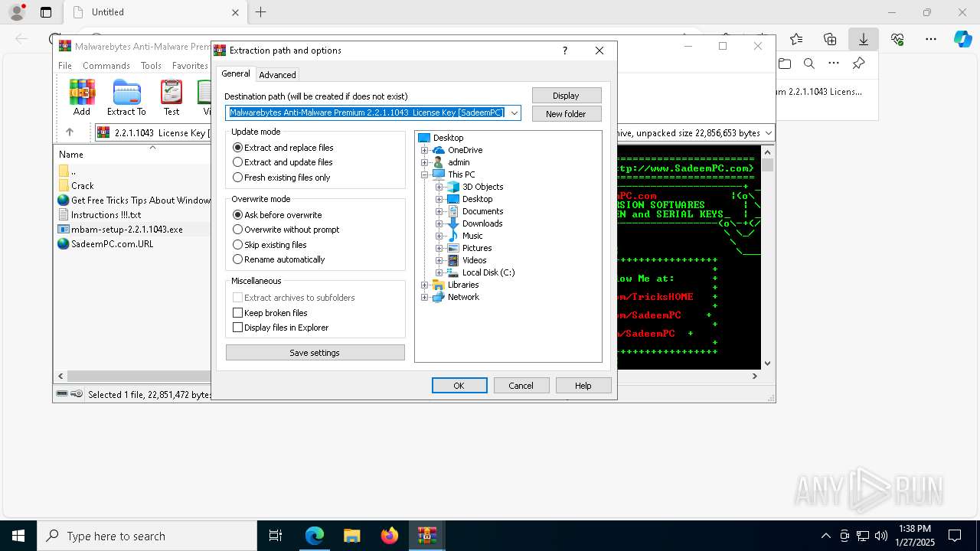Open Edge profile avatar

(17, 12)
